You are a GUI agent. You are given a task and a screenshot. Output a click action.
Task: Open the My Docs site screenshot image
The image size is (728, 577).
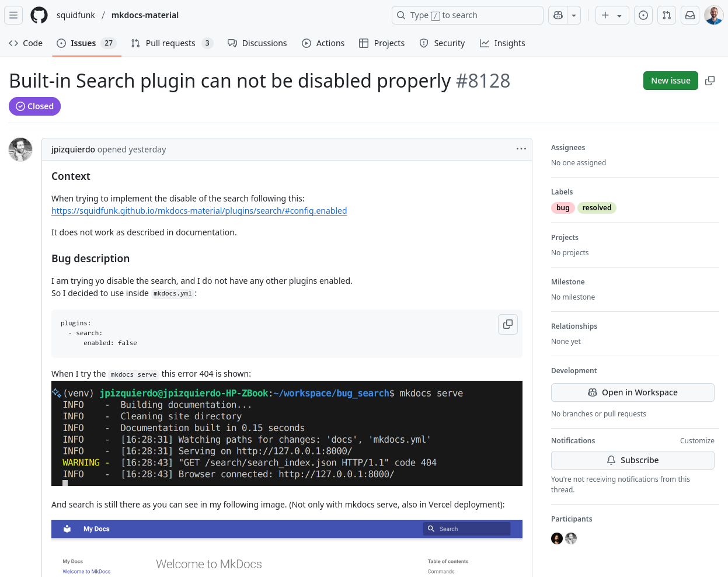click(287, 548)
